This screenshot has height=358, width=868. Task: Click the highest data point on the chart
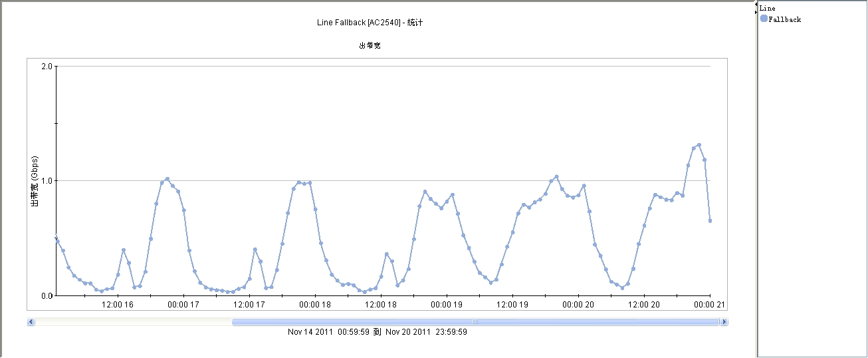(x=699, y=145)
